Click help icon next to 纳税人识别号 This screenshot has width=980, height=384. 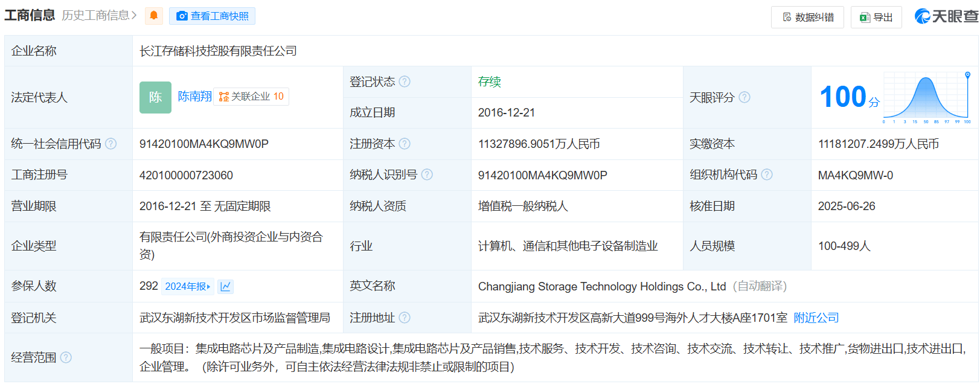tap(427, 174)
